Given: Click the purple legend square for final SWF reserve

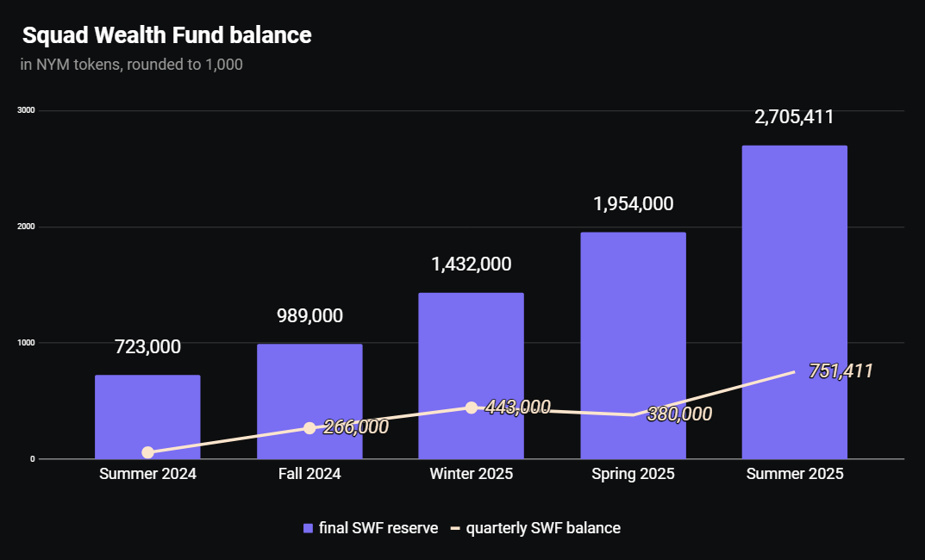Looking at the screenshot, I should coord(308,528).
